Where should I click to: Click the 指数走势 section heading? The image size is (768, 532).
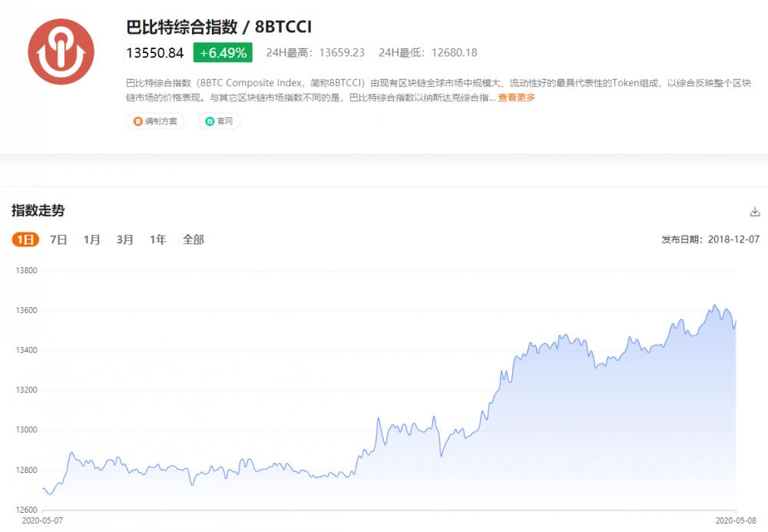[38, 210]
